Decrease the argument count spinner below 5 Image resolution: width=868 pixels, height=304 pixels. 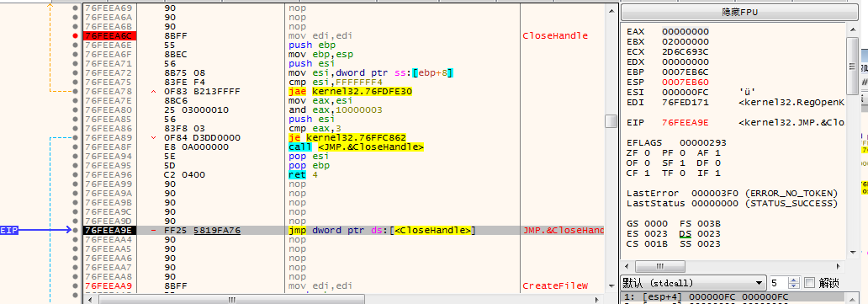[x=794, y=286]
